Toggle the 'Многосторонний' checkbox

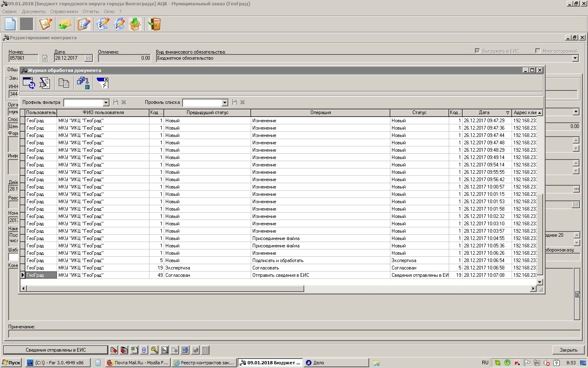tap(538, 51)
